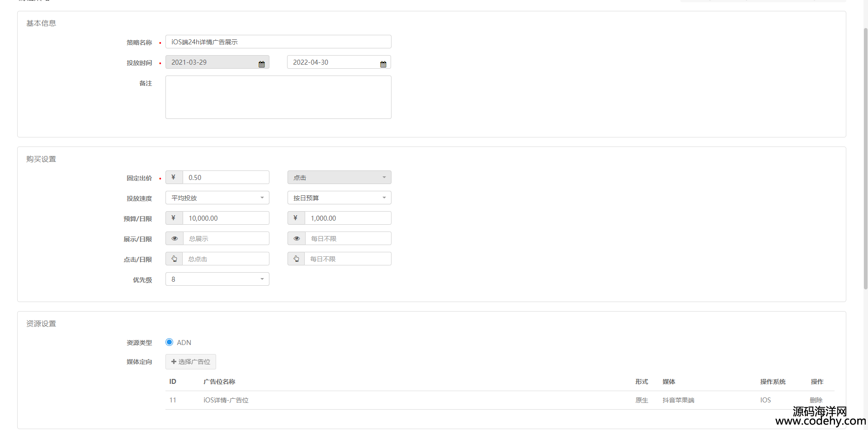Click the hand icon for total clicks
The image size is (868, 430).
pos(174,259)
